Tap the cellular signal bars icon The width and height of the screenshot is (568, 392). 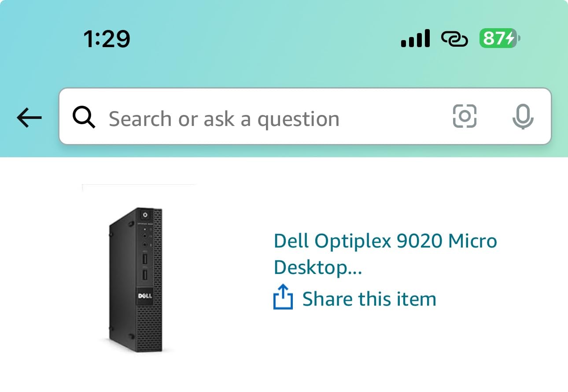(x=415, y=39)
